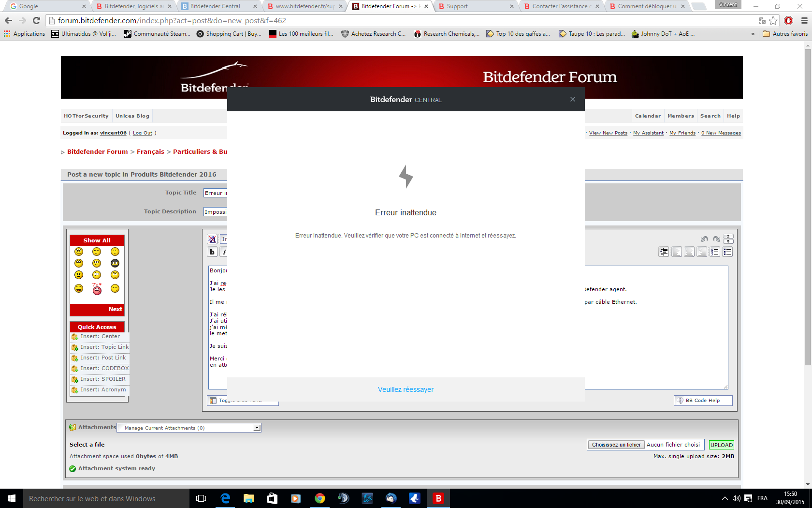Click Insert: CODEBOX quick access item
The image size is (812, 508).
click(x=100, y=369)
